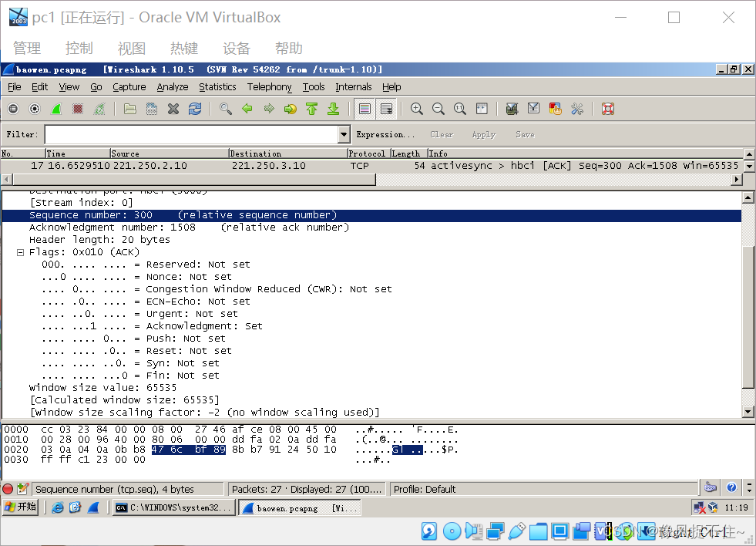Open the Internals menu
The width and height of the screenshot is (756, 546).
[354, 87]
